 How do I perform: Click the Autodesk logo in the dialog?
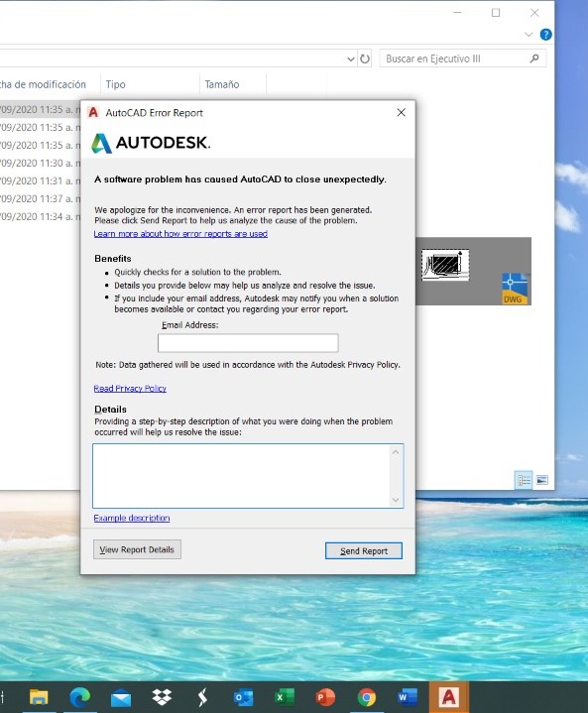[151, 143]
